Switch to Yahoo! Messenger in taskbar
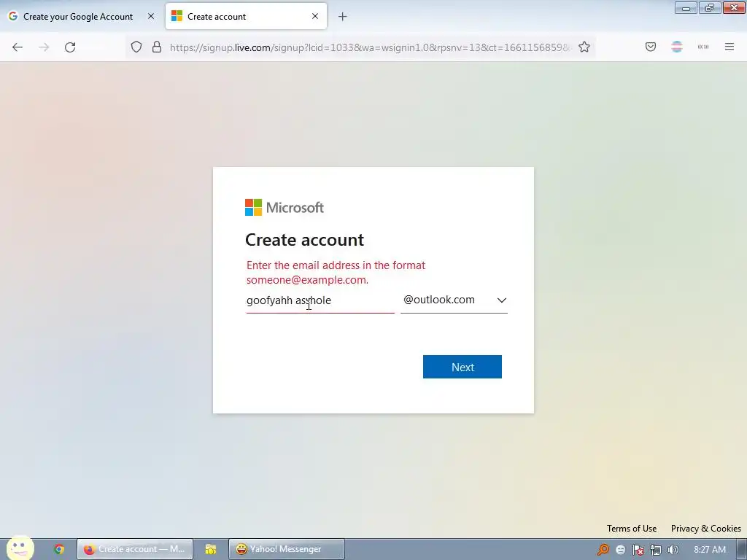The width and height of the screenshot is (747, 560). [x=286, y=549]
